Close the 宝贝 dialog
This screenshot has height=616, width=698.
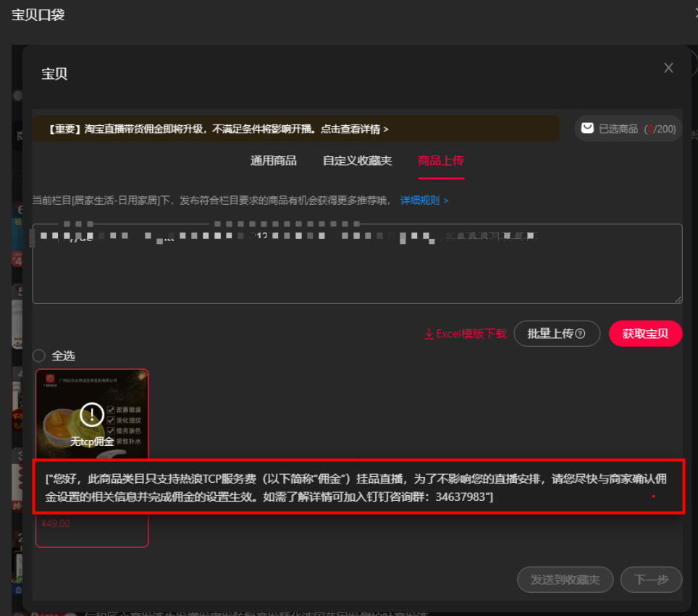click(x=668, y=68)
